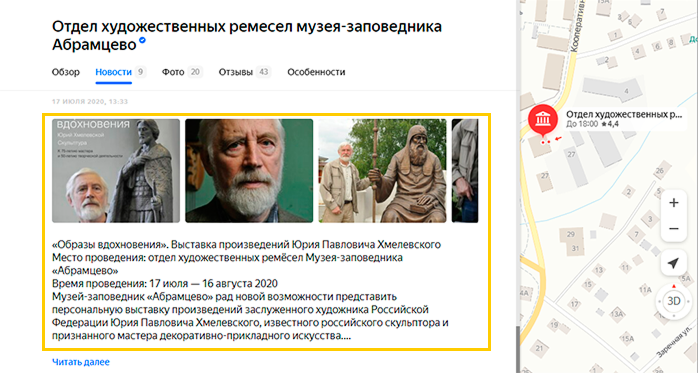Zoom out the map with minus button

(674, 229)
